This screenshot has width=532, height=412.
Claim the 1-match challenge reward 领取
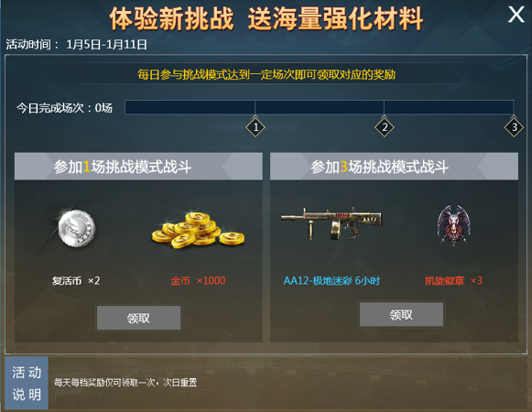[138, 318]
